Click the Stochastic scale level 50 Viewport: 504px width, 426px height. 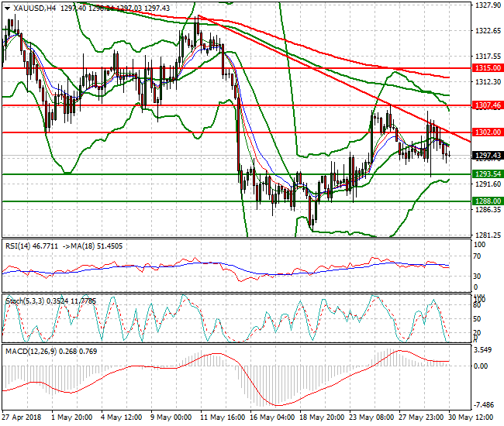[478, 319]
